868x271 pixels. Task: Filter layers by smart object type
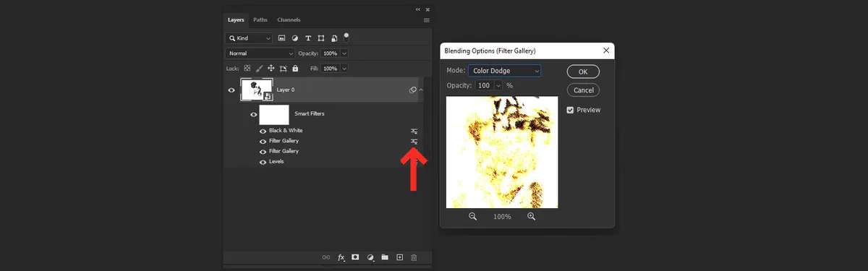click(x=334, y=38)
